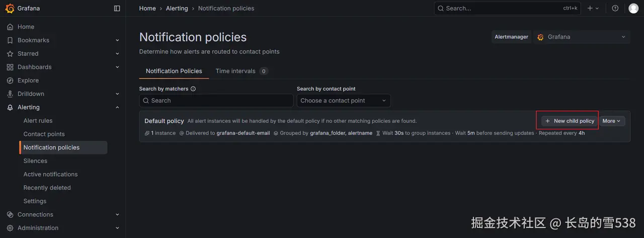The width and height of the screenshot is (644, 238).
Task: Open Contact points in sidebar
Action: click(44, 134)
